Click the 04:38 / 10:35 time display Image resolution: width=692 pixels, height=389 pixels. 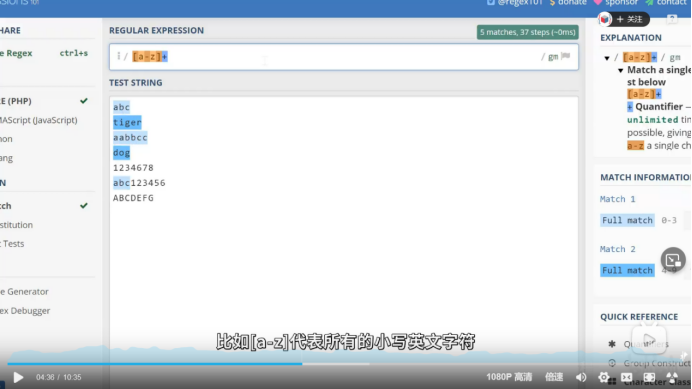click(59, 377)
